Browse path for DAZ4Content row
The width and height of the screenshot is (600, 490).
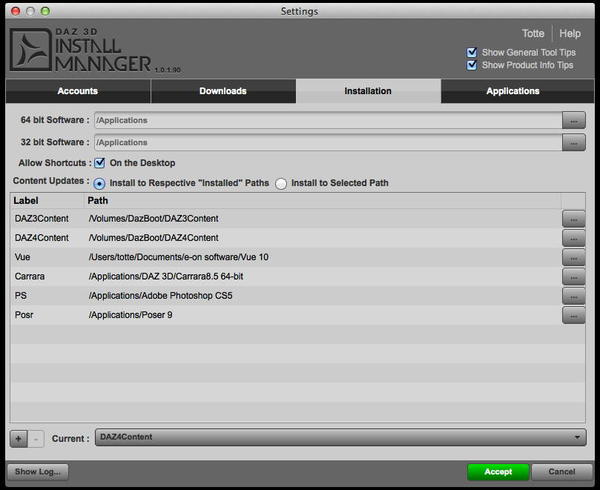(x=574, y=238)
